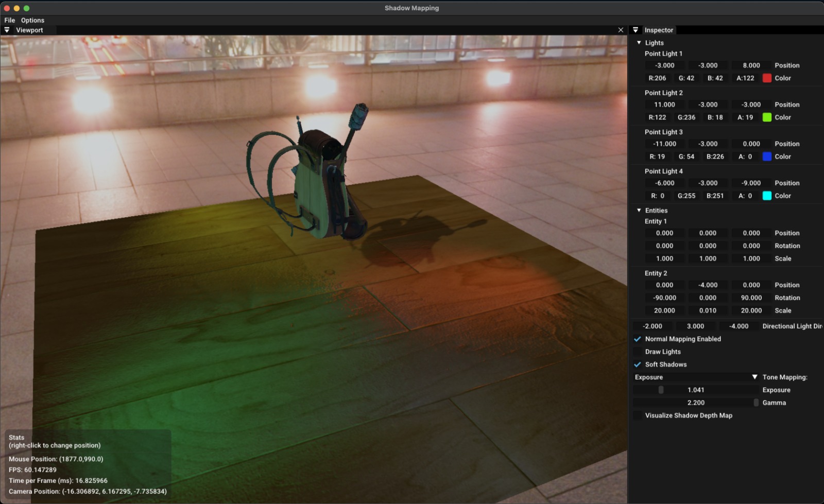The width and height of the screenshot is (824, 504).
Task: Select Point Light 2 X position 11.000
Action: coord(665,105)
